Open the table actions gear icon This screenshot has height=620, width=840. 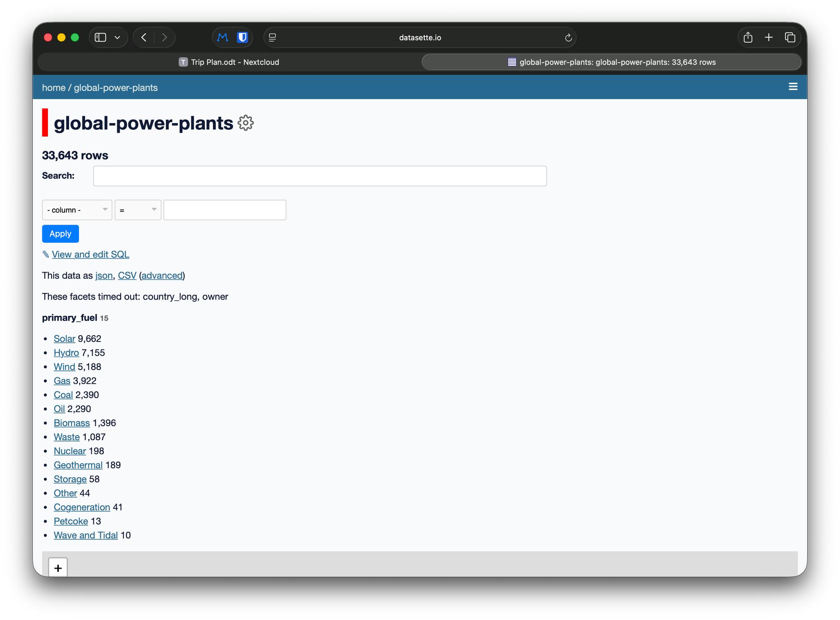pyautogui.click(x=246, y=123)
